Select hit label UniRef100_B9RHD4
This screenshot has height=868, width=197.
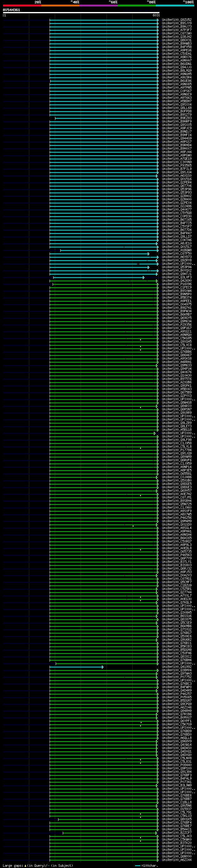pos(177,145)
